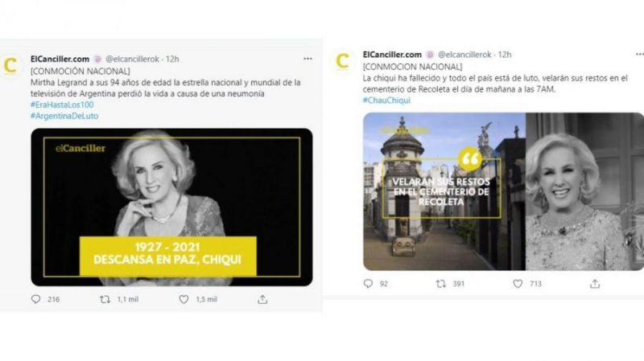The height and width of the screenshot is (361, 644).
Task: Click the 12h timestamp on the right tweet
Action: 505,54
